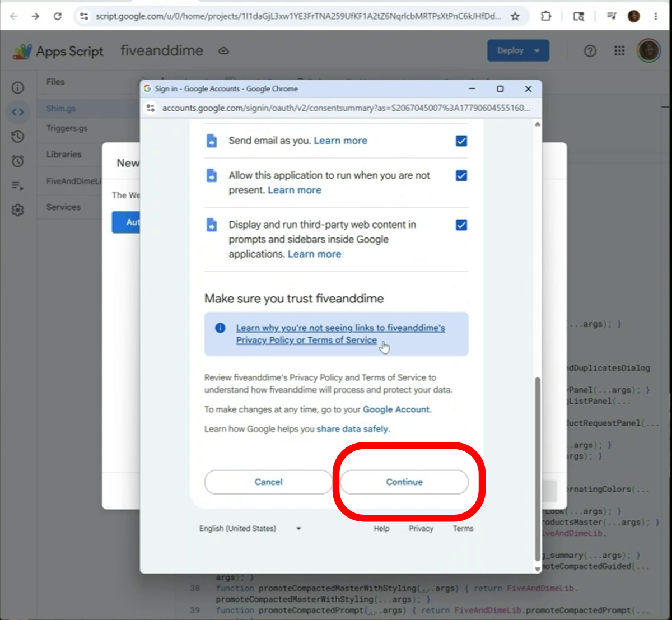Click the Services section header

click(x=63, y=207)
